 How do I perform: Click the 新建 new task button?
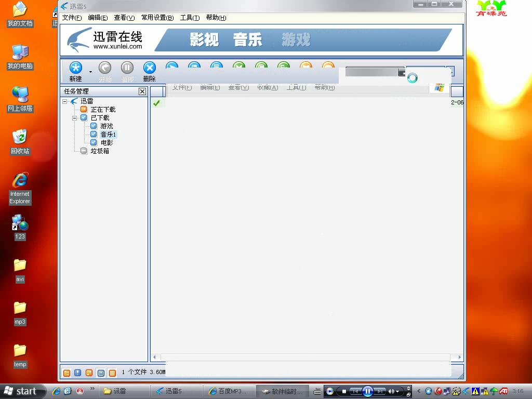tap(75, 72)
